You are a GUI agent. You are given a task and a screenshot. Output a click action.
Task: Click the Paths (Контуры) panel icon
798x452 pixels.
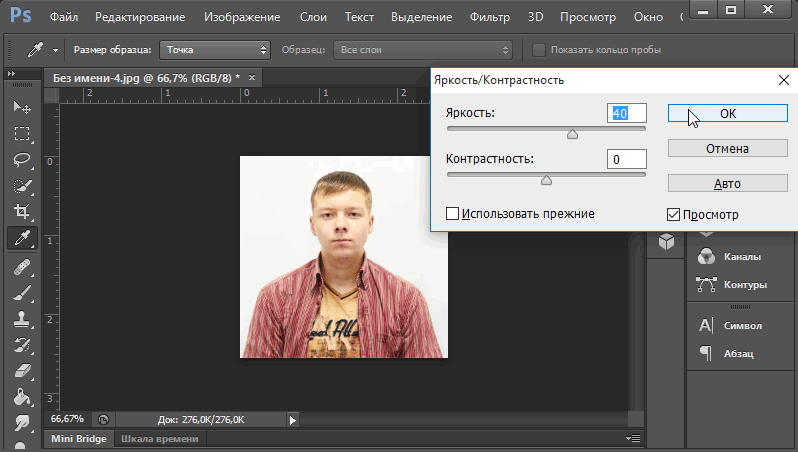(x=706, y=285)
